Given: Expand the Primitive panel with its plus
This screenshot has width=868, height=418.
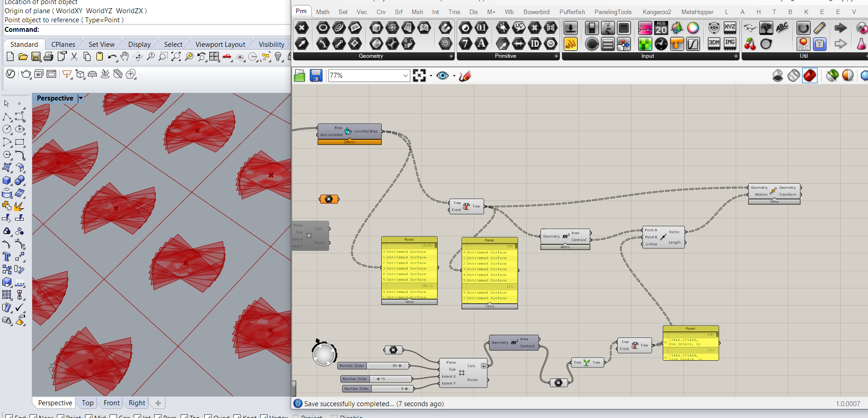Looking at the screenshot, I should (556, 56).
